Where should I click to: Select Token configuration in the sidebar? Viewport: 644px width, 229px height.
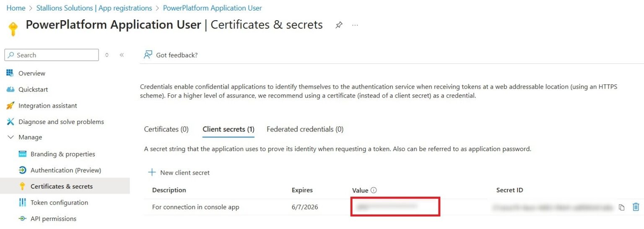click(x=59, y=203)
